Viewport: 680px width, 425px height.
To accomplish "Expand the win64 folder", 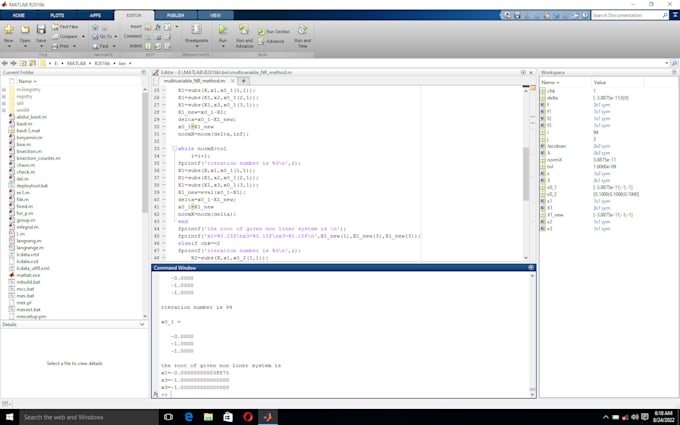I will [4, 110].
